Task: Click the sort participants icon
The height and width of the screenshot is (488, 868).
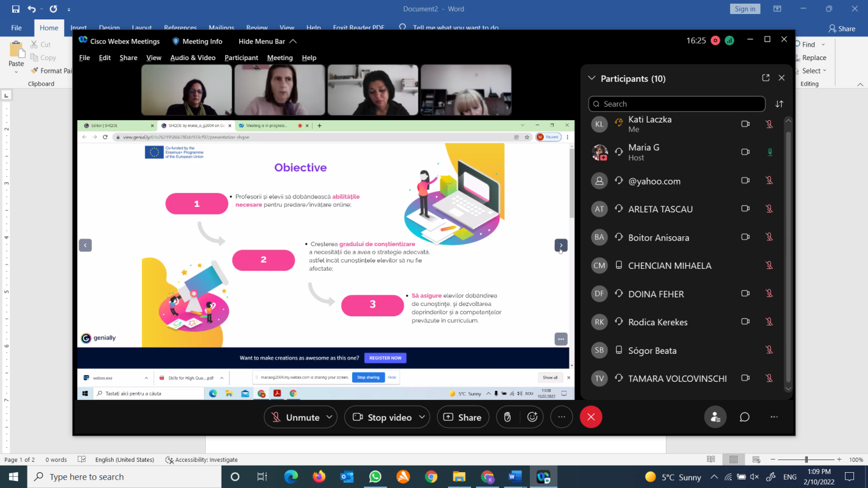Action: (x=779, y=104)
